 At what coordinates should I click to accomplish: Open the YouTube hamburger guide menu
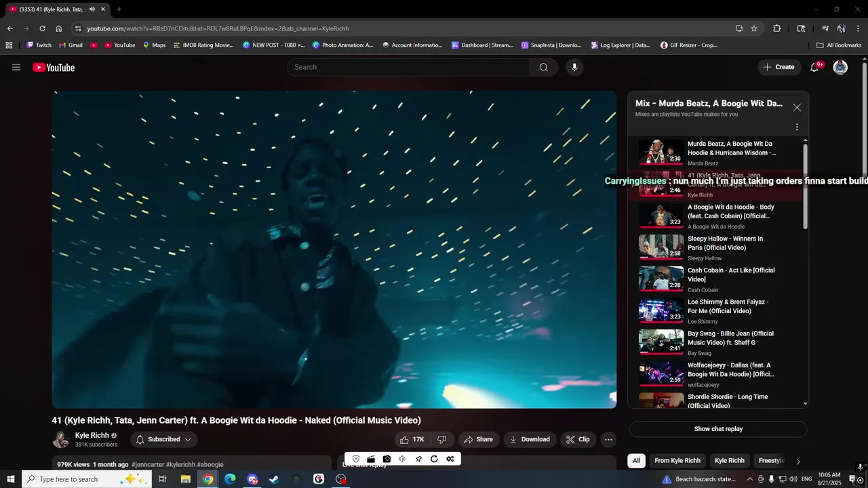pos(16,67)
